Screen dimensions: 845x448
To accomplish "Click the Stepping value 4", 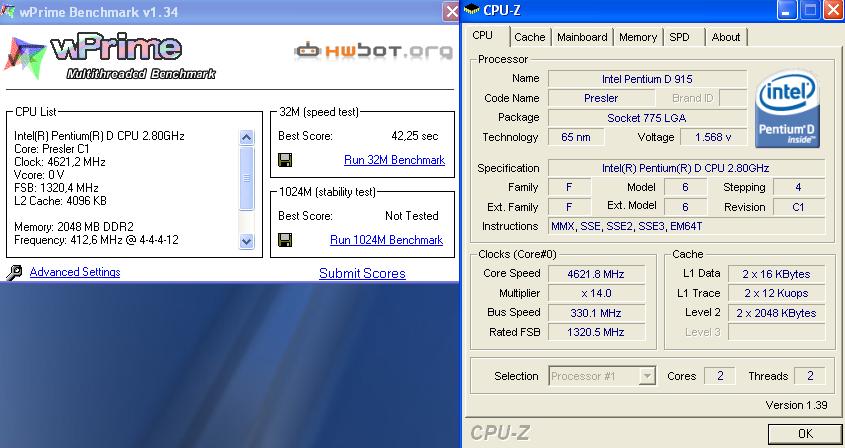I will (799, 187).
